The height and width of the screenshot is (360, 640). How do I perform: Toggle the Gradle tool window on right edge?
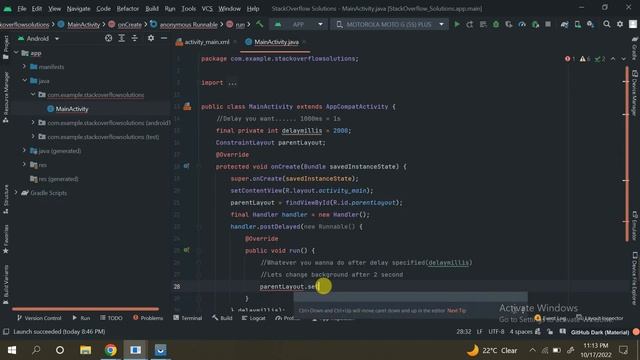point(635,48)
